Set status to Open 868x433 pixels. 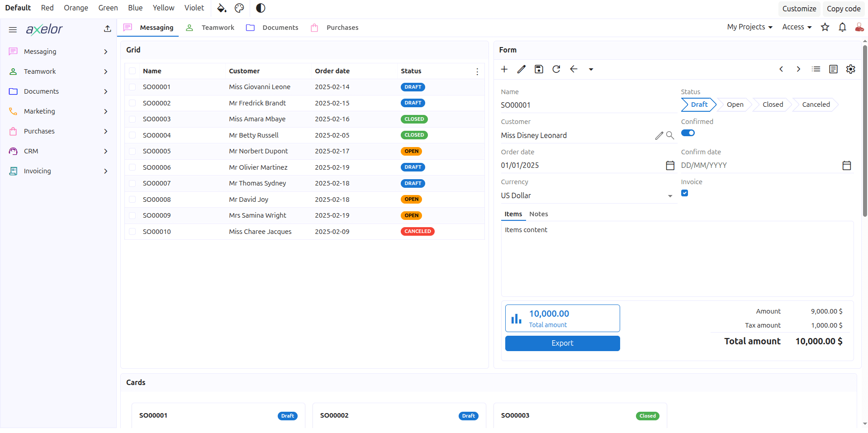[735, 105]
